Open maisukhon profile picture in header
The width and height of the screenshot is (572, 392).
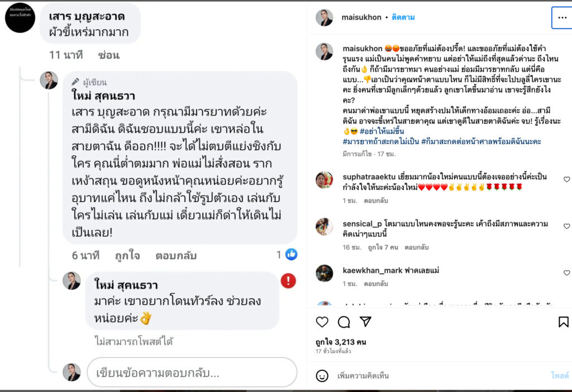click(324, 17)
